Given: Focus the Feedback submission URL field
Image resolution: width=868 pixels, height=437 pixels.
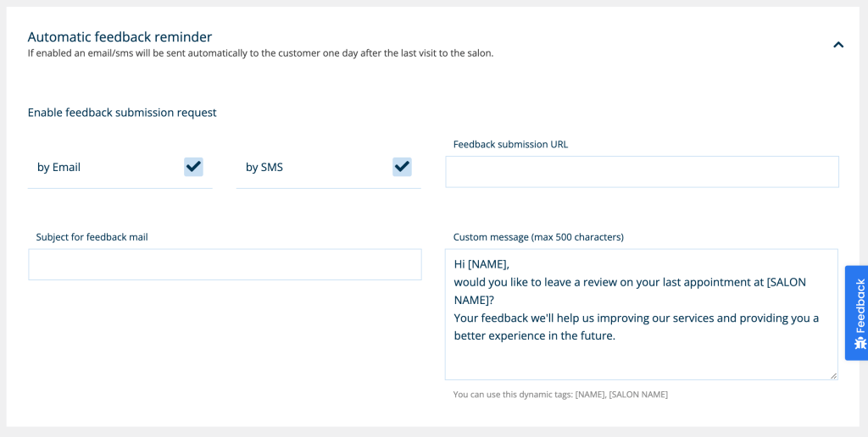Looking at the screenshot, I should click(642, 172).
